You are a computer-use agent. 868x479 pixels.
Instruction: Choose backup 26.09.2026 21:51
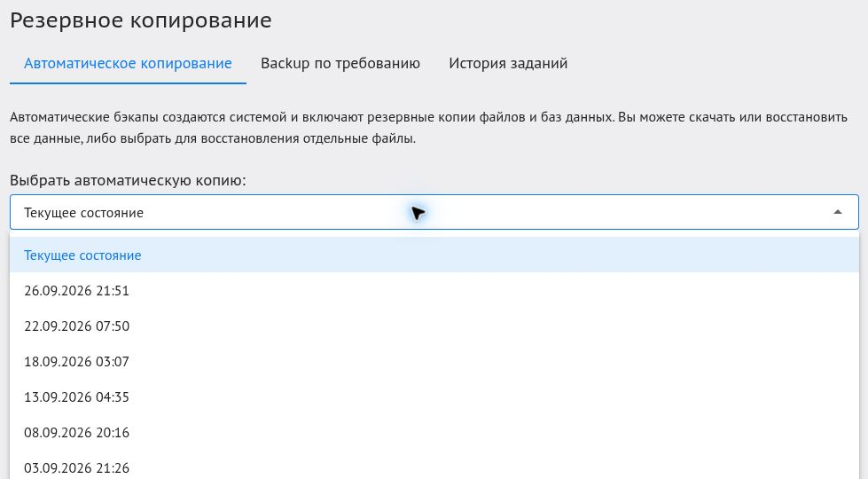coord(434,291)
